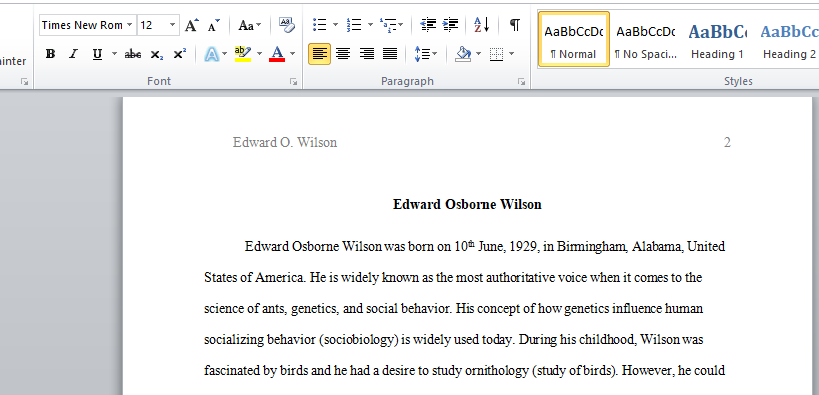Open the Text Effects dropdown arrow

tap(225, 53)
